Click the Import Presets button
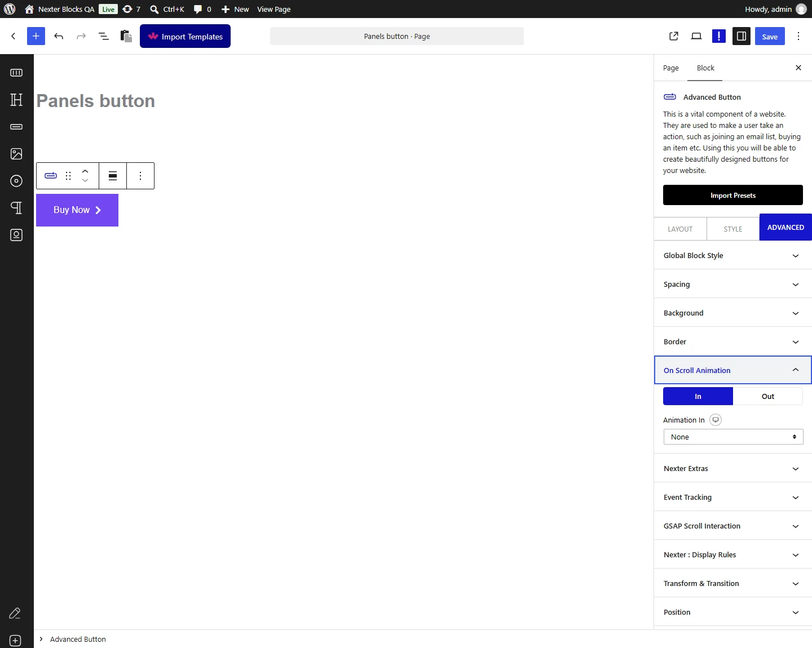This screenshot has height=648, width=812. 733,195
